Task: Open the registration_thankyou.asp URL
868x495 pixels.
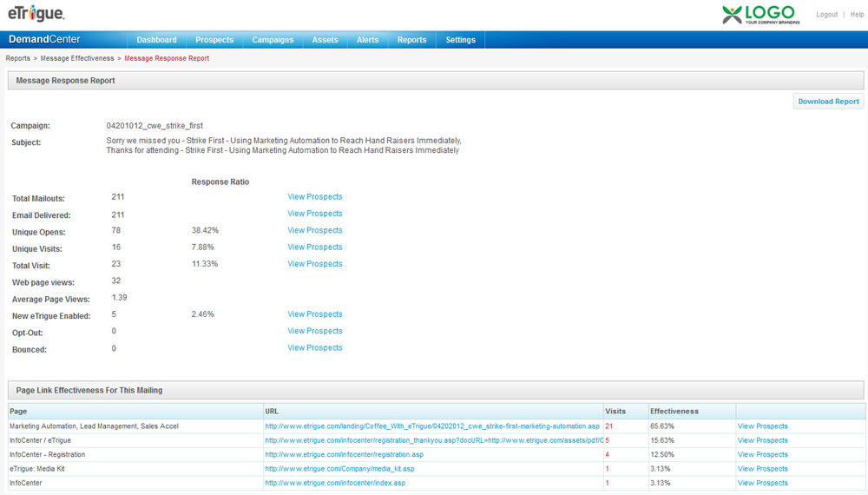Action: [434, 440]
